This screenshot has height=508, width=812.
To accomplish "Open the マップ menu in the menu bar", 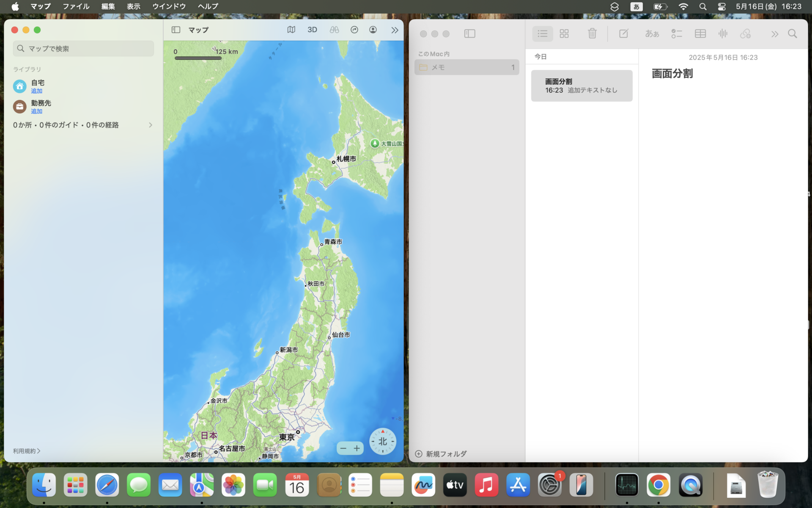I will tap(41, 6).
